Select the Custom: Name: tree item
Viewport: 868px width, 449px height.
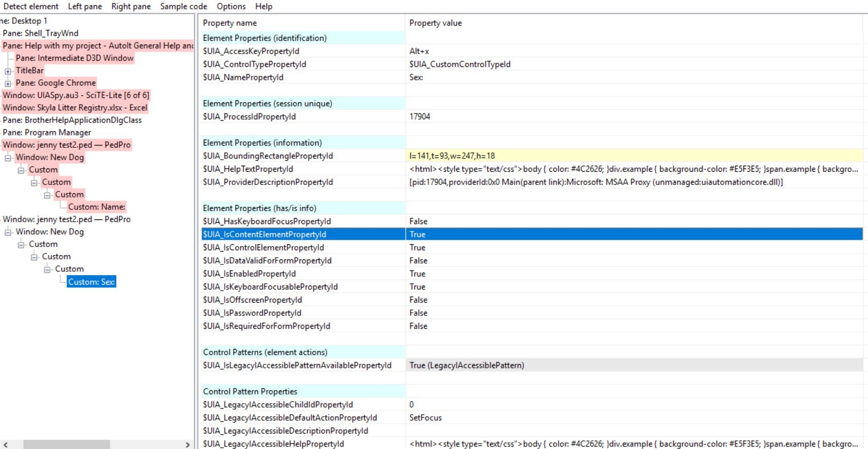(96, 207)
